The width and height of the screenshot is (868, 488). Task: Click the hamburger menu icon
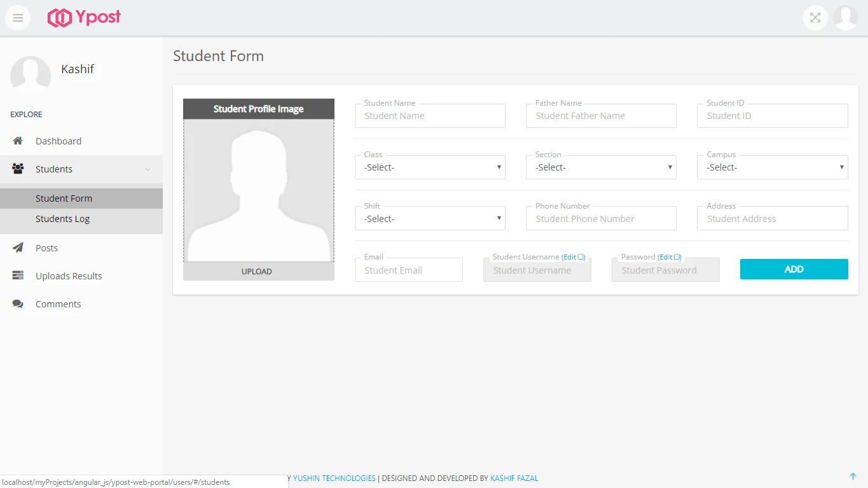[18, 18]
